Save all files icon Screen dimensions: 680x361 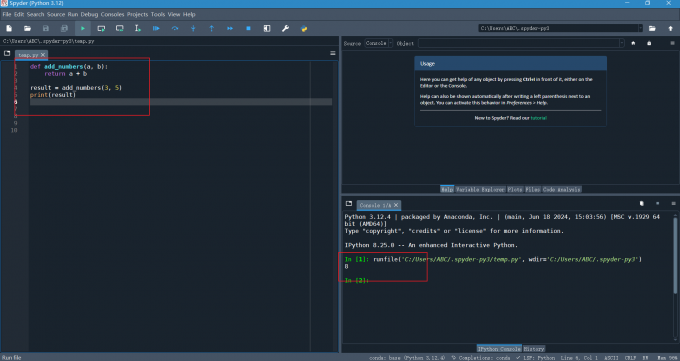tap(64, 28)
